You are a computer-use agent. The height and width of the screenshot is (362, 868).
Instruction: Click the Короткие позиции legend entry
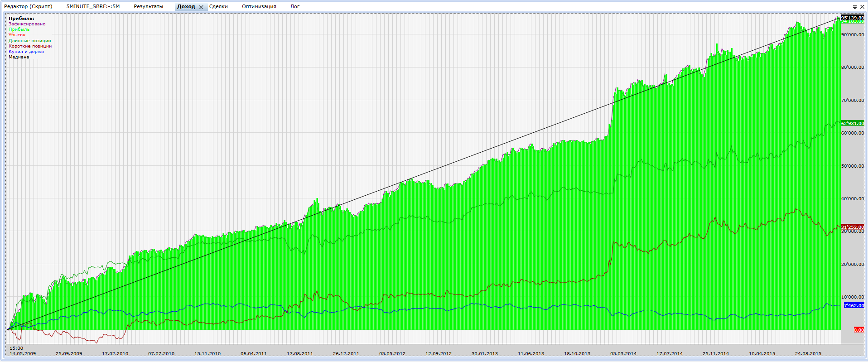coord(30,46)
